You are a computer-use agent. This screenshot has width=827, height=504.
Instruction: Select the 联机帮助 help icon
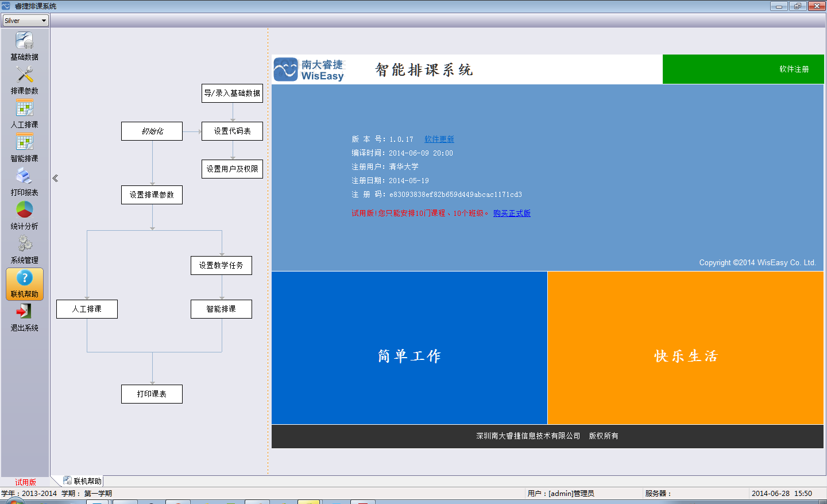pyautogui.click(x=24, y=278)
